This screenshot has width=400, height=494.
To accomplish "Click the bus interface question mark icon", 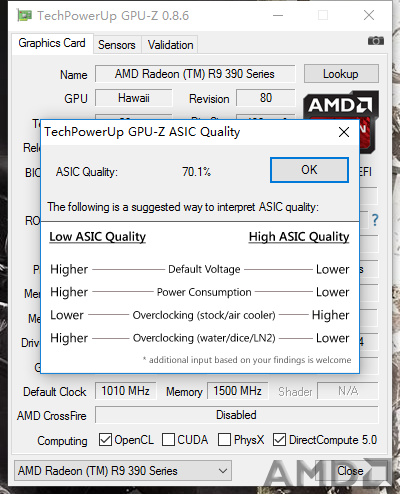I will (375, 220).
